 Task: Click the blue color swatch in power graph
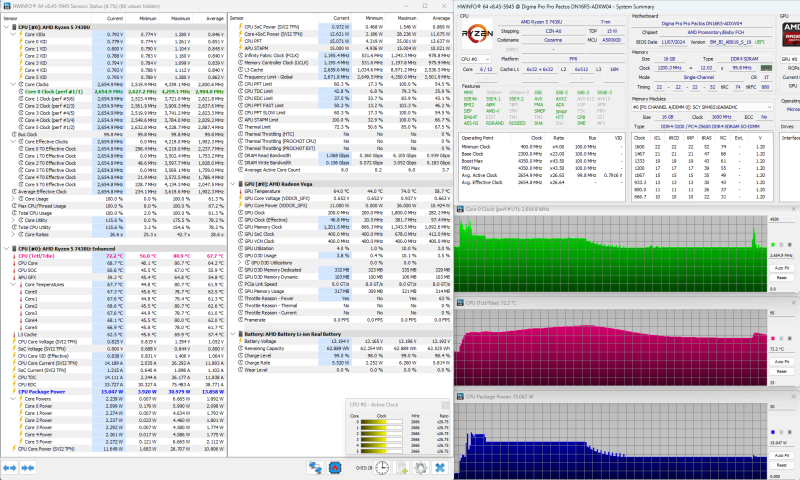[x=773, y=432]
